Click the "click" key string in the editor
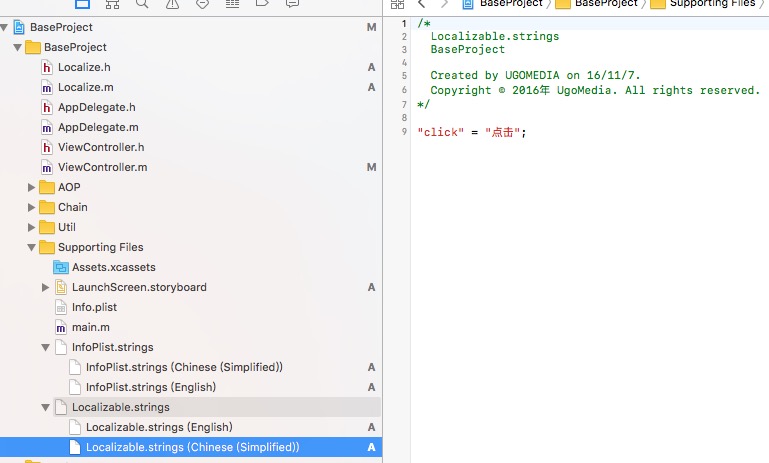Image resolution: width=769 pixels, height=463 pixels. tap(440, 132)
